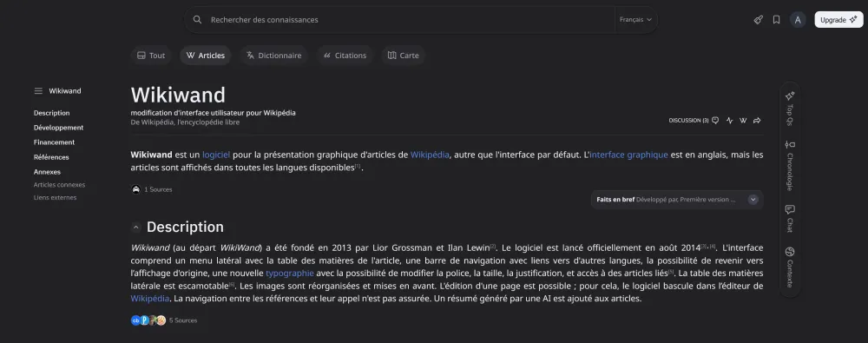Click the Upgrade button

point(838,20)
